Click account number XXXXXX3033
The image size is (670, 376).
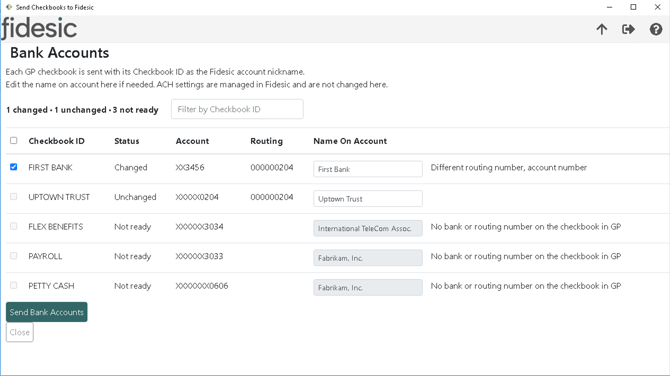pos(199,256)
